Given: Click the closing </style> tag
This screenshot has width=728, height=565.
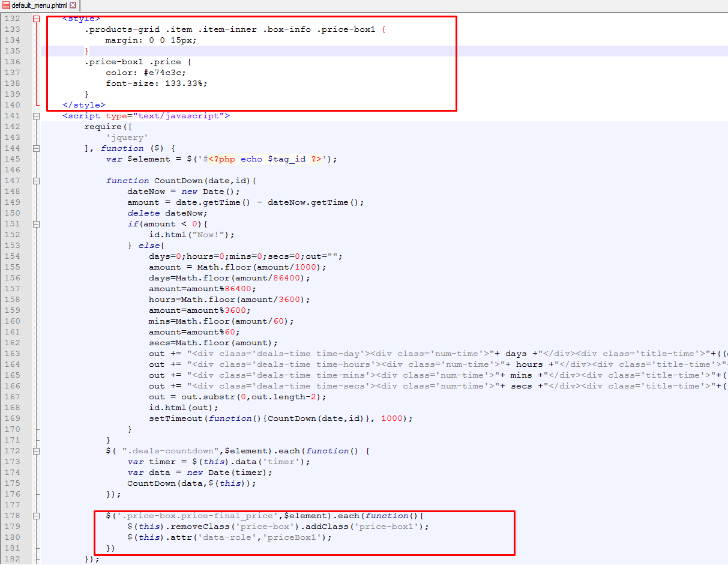Looking at the screenshot, I should 84,105.
